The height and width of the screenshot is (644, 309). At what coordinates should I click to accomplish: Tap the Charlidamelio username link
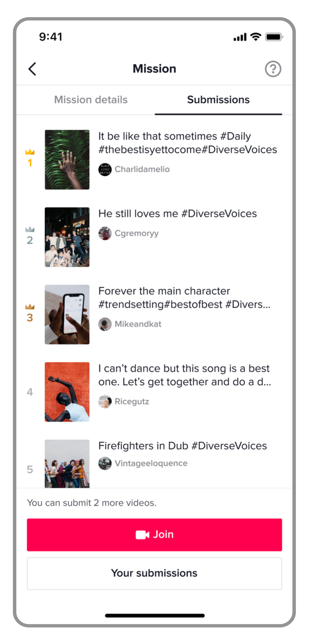coord(142,169)
